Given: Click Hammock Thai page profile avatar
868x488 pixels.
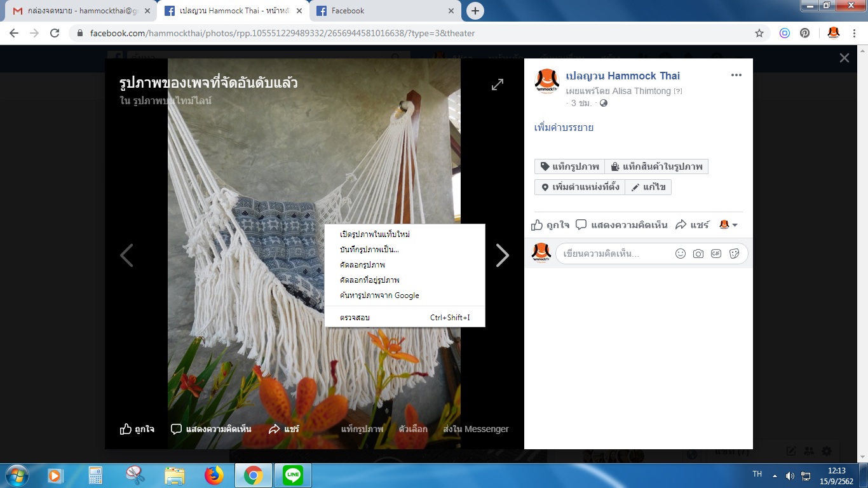Looking at the screenshot, I should point(546,81).
